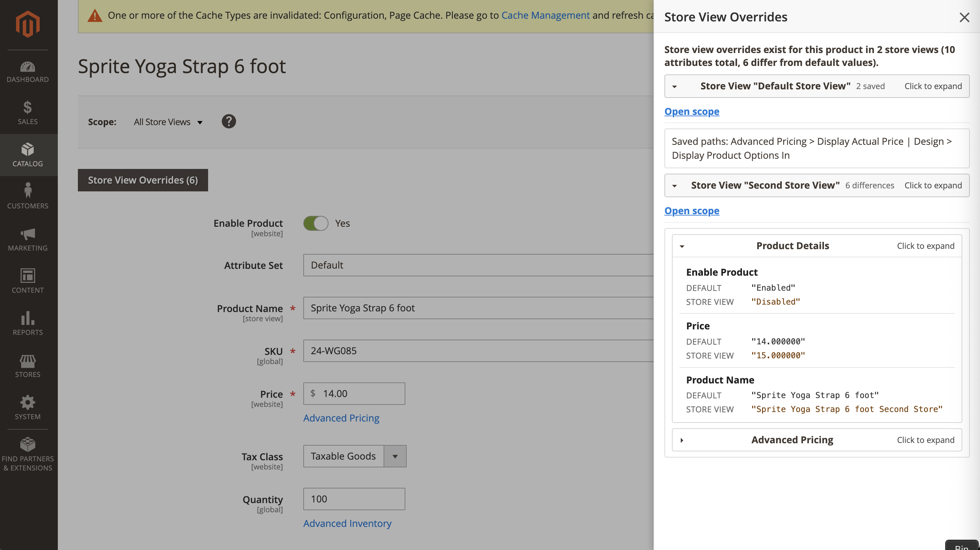Image resolution: width=980 pixels, height=550 pixels.
Task: Click "Sprite Yoga Strap 6 foot Second Store" value
Action: click(x=847, y=409)
